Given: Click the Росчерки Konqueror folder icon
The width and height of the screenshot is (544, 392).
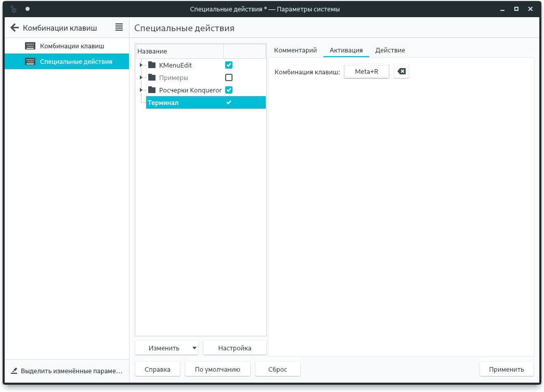Looking at the screenshot, I should (x=152, y=90).
